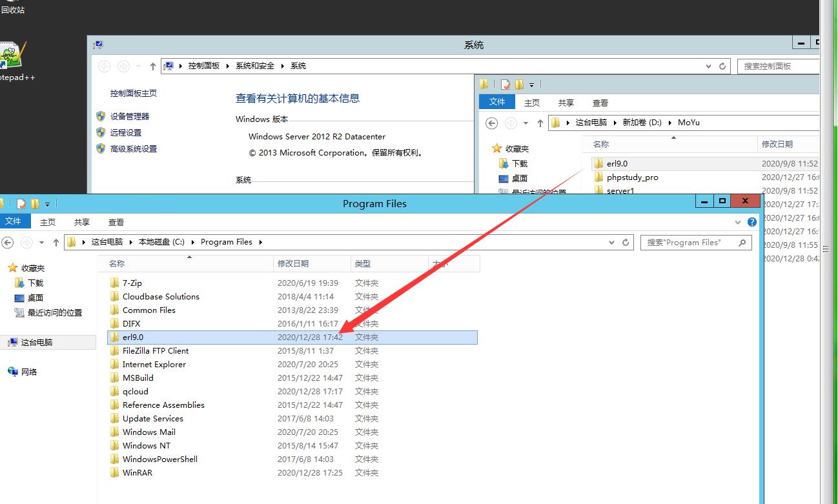Click 高级系统设置 link

[x=133, y=148]
